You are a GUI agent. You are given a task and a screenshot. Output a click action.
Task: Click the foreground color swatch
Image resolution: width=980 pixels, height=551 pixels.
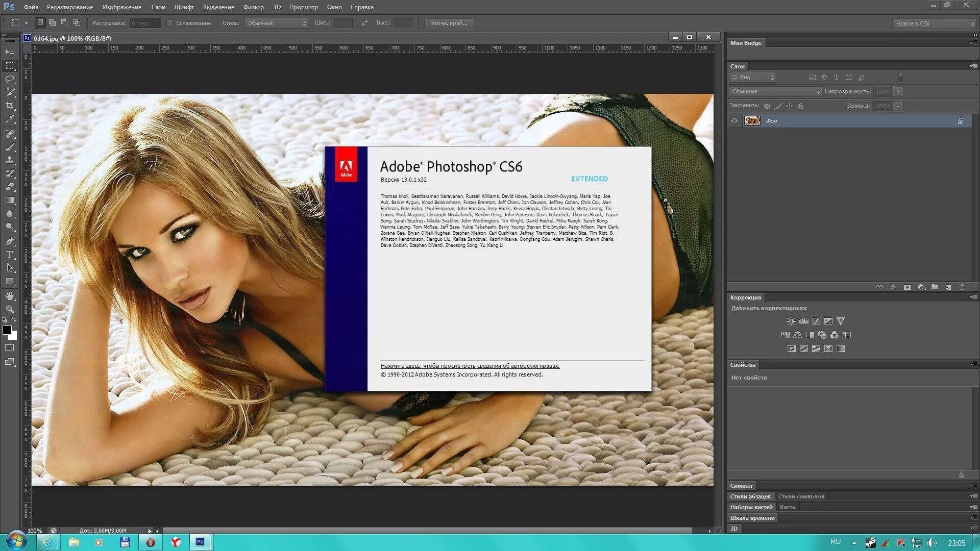pos(7,331)
